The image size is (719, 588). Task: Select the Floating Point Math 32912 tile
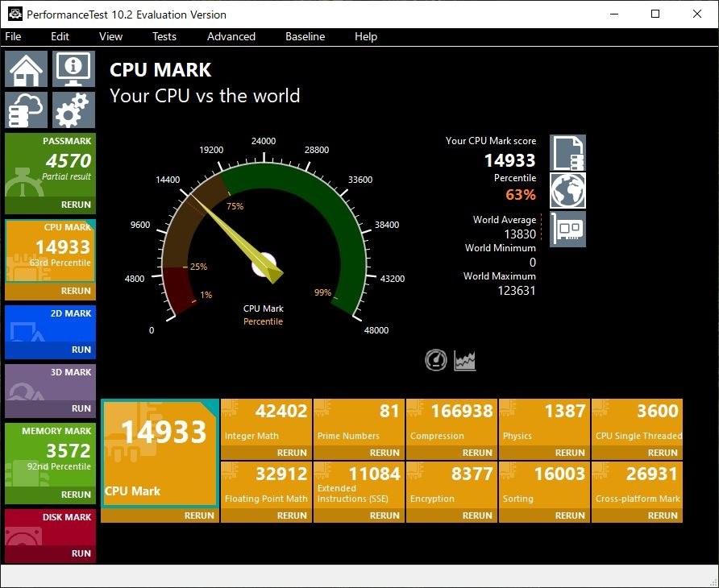click(267, 485)
